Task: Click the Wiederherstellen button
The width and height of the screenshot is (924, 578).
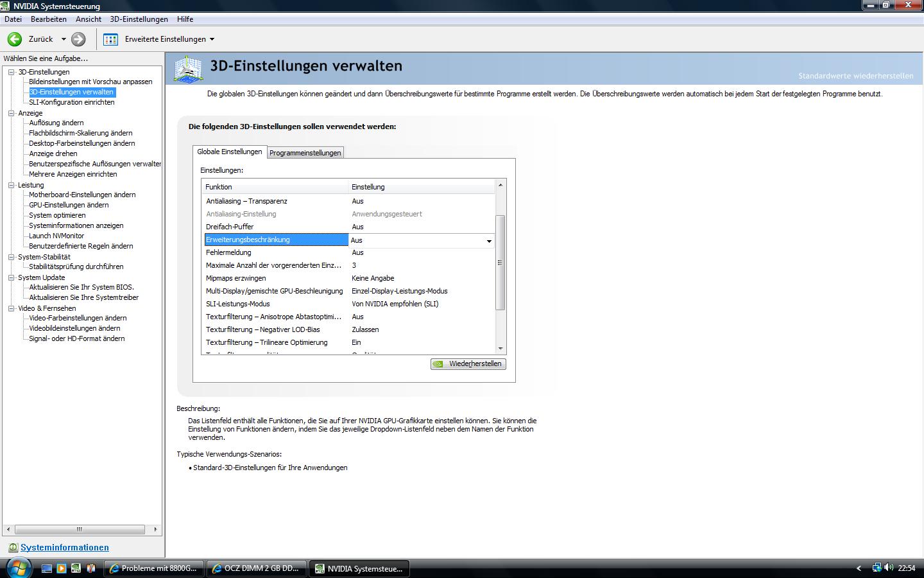Action: click(x=468, y=363)
